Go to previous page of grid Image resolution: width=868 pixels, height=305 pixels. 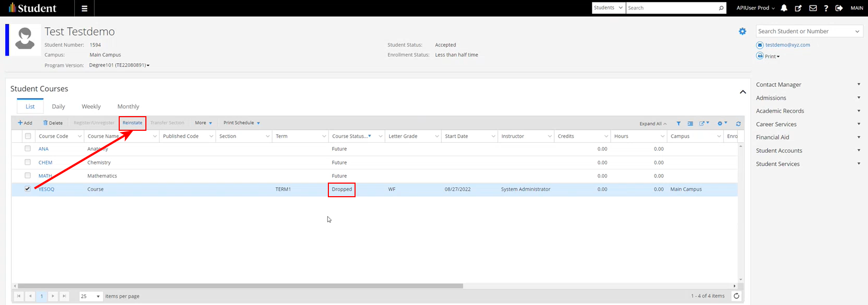30,296
